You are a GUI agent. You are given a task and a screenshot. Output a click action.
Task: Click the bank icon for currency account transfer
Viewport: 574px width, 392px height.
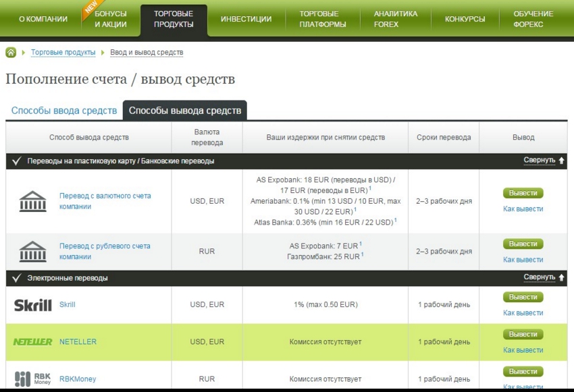(x=32, y=201)
